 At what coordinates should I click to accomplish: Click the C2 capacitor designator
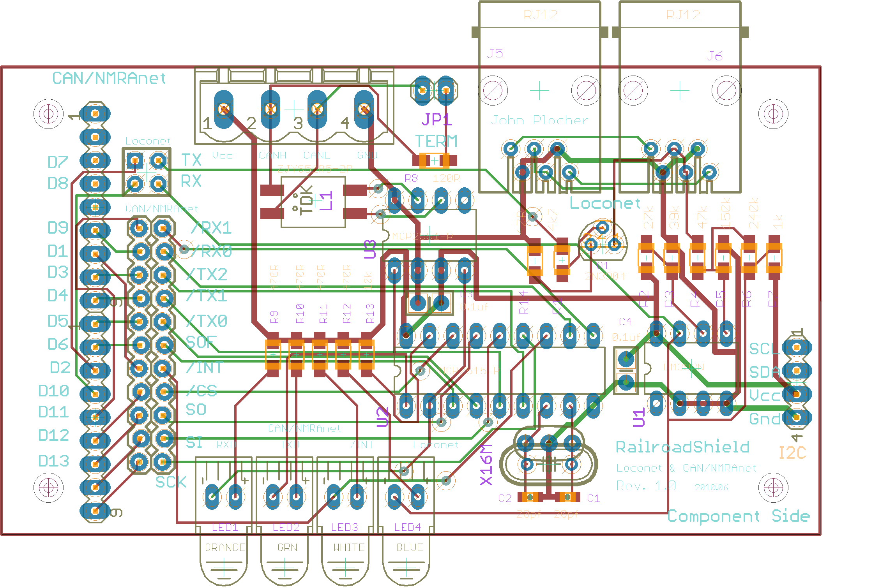[x=505, y=498]
